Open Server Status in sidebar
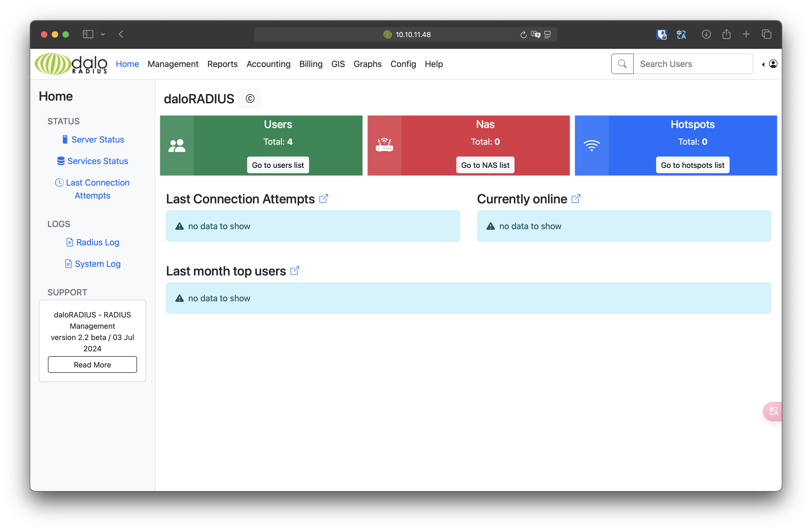Image resolution: width=812 pixels, height=531 pixels. coord(93,139)
